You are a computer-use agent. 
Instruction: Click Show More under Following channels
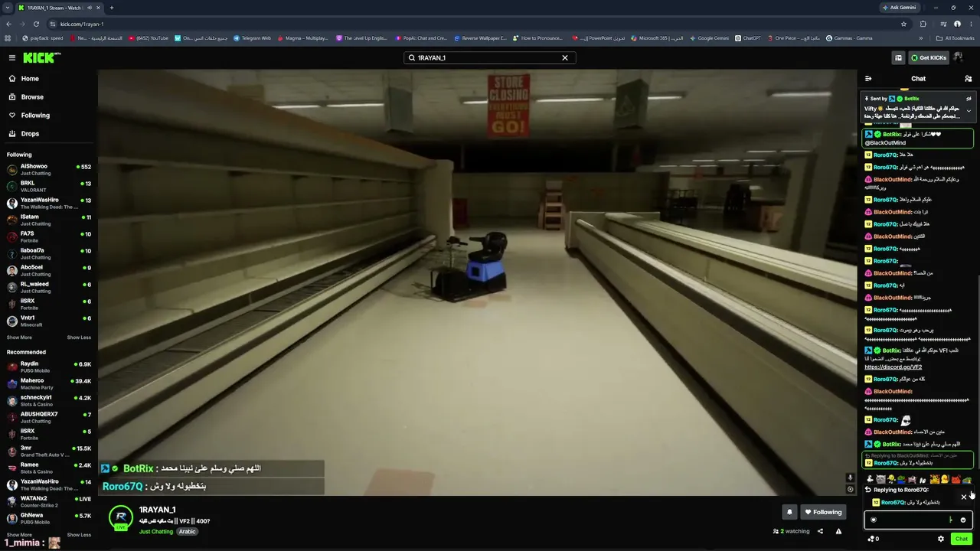19,337
